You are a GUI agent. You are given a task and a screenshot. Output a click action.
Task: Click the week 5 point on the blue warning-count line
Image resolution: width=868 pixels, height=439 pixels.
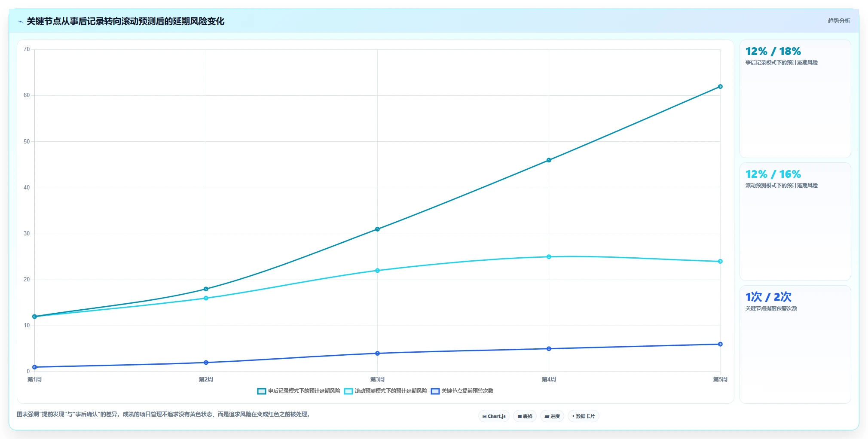(x=720, y=344)
